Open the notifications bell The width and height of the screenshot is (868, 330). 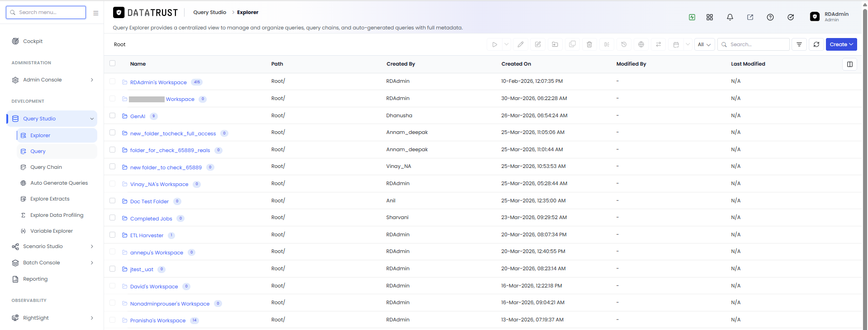coord(730,17)
